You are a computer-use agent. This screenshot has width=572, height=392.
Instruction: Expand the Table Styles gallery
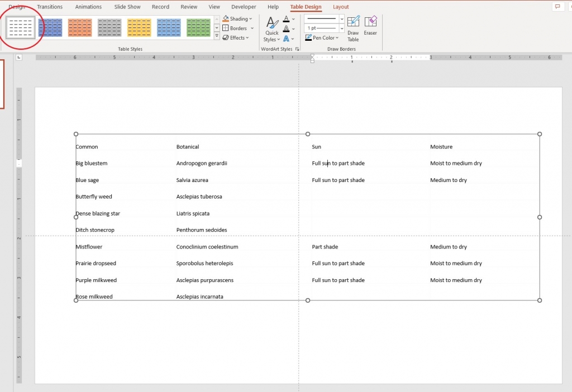click(217, 36)
